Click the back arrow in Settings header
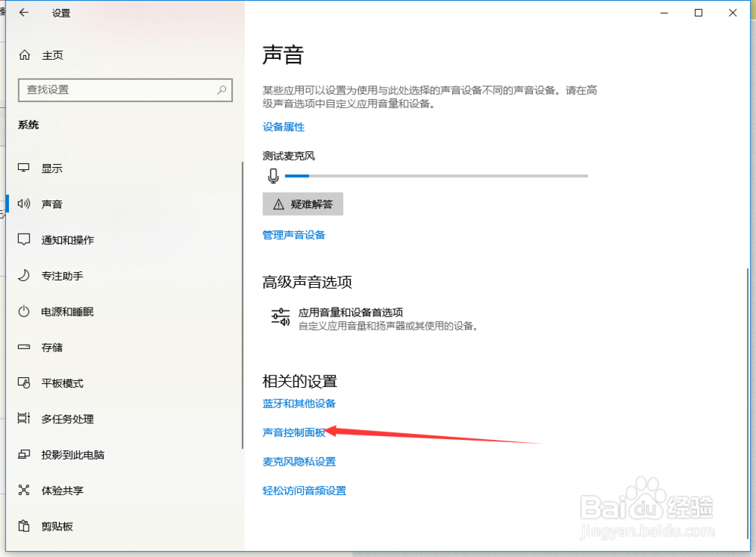Viewport: 756px width, 557px height. 23,13
